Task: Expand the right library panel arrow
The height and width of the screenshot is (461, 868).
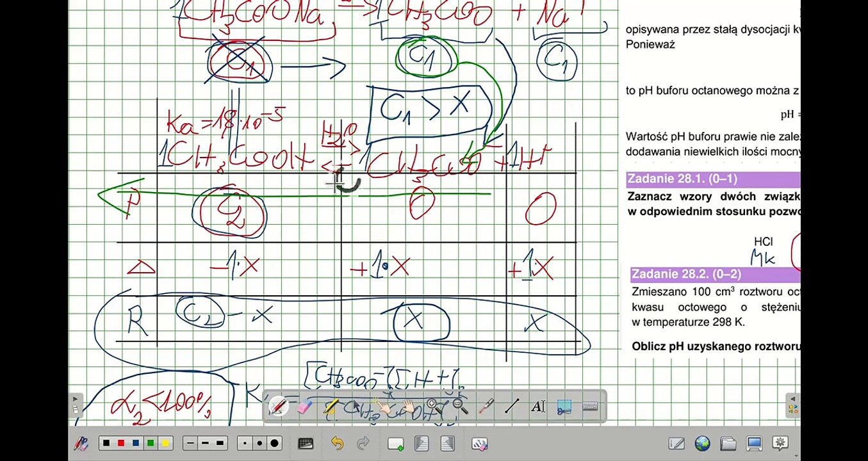Action: click(792, 399)
